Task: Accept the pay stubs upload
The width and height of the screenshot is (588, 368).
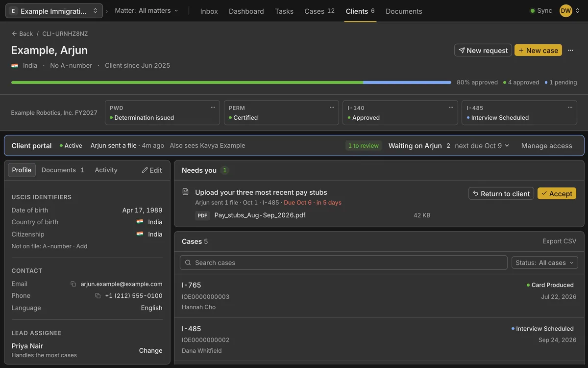Action: [557, 193]
